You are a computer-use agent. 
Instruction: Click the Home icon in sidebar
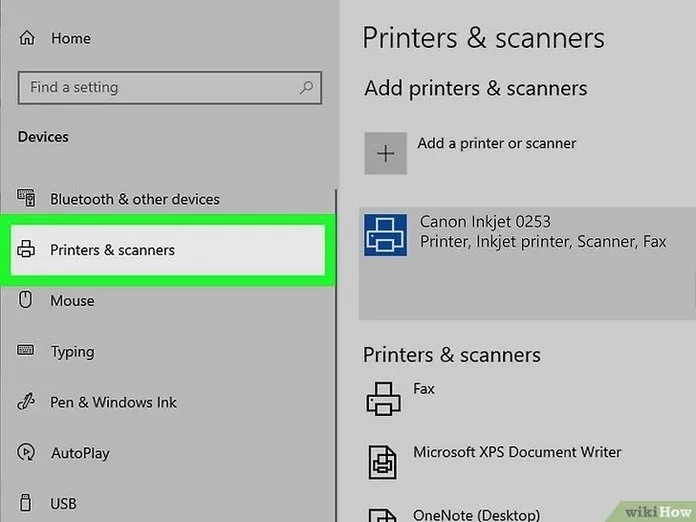point(27,38)
